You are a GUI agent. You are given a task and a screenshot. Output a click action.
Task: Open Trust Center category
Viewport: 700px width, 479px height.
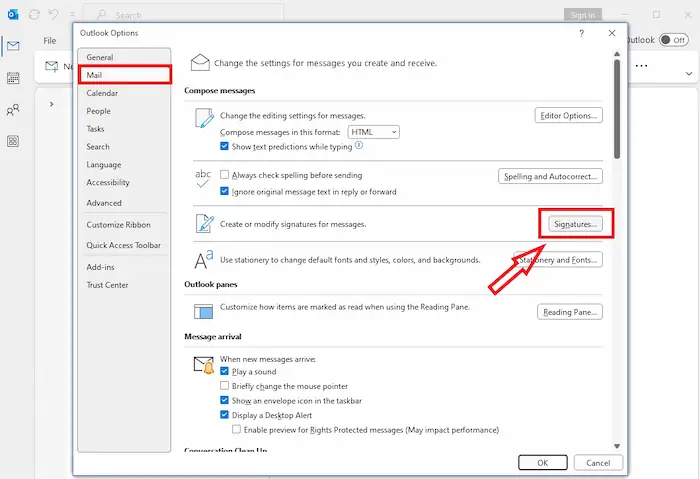click(x=124, y=285)
